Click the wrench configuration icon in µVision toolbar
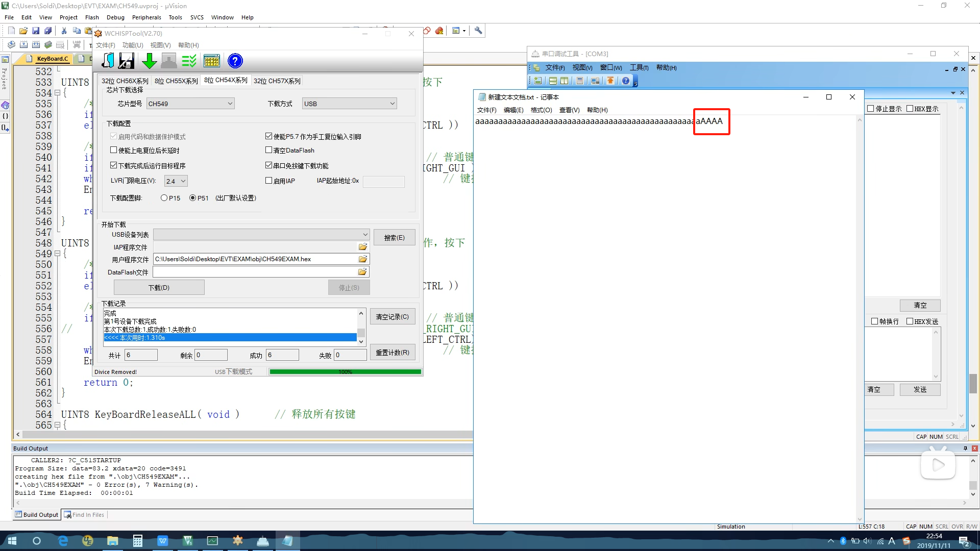This screenshot has height=551, width=980. 478,31
